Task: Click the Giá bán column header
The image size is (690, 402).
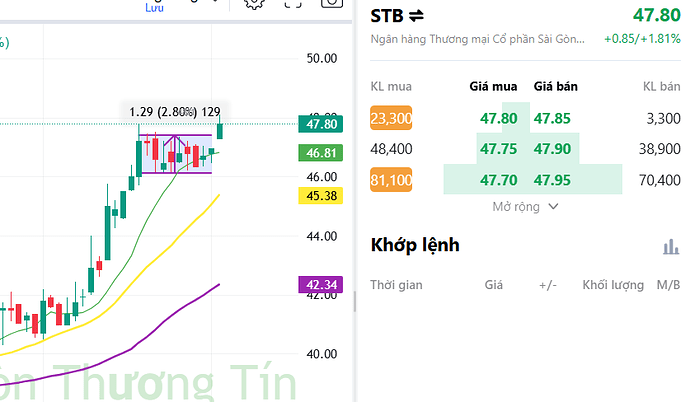Action: (556, 86)
